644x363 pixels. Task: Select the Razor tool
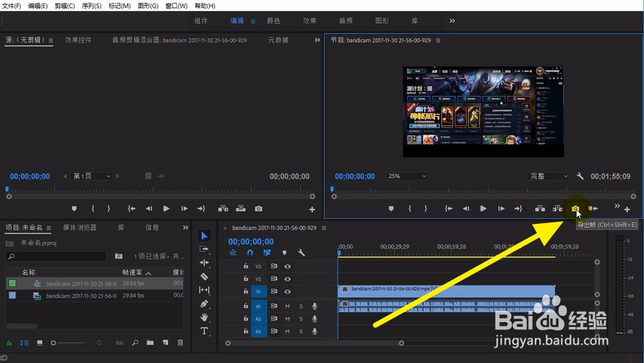click(204, 276)
